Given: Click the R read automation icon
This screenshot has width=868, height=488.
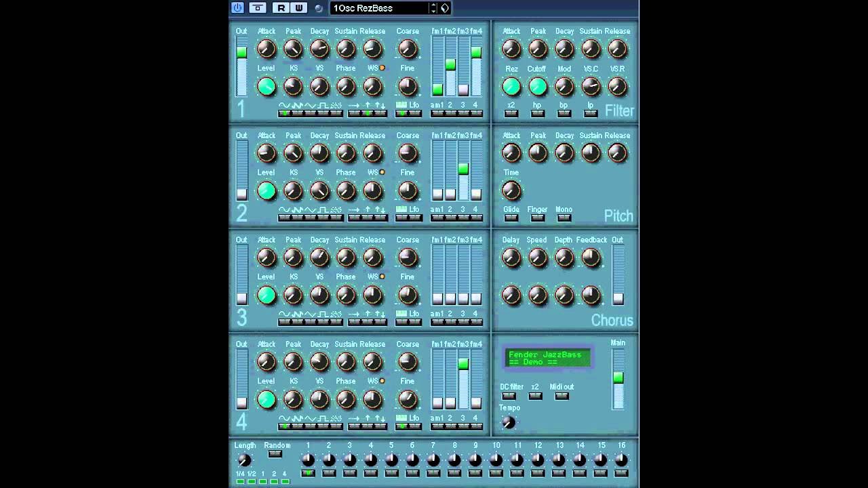Looking at the screenshot, I should click(281, 8).
